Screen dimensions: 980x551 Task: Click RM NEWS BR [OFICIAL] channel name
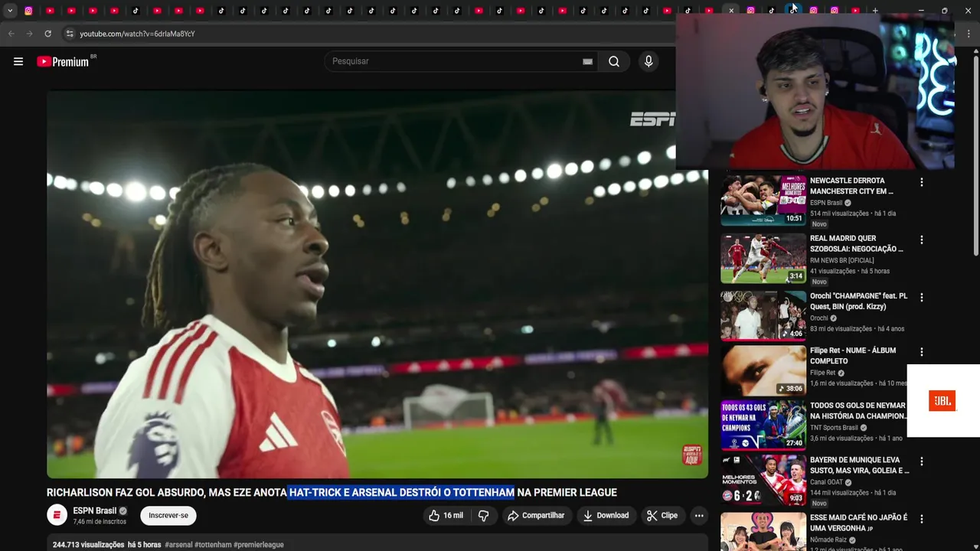pos(841,260)
